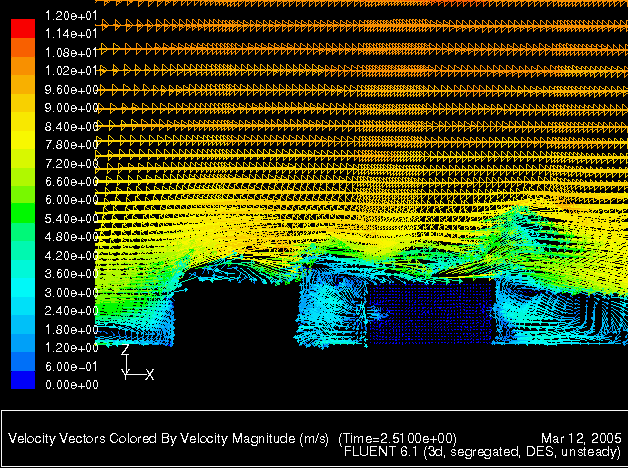Click the 4.20e+00 legend label
Screen dimensions: 628x468
[x=71, y=256]
